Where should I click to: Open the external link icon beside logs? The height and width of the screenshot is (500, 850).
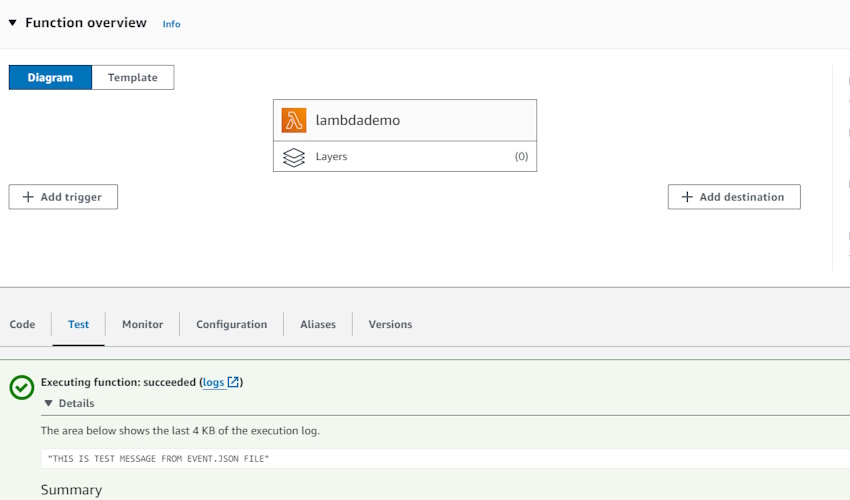point(233,382)
